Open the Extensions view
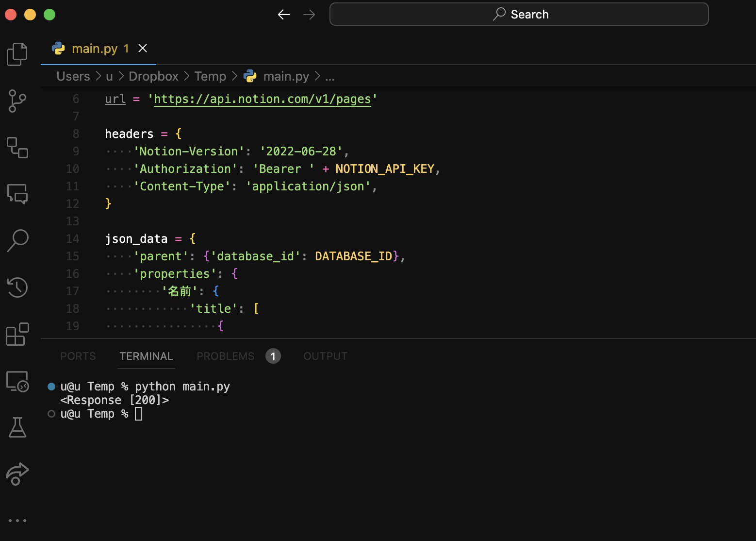The image size is (756, 541). 17,334
